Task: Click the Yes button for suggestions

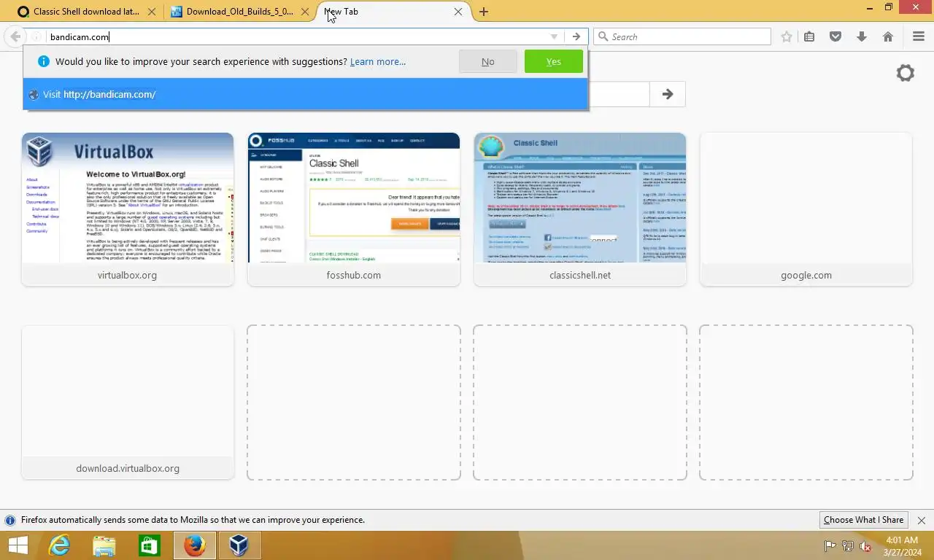Action: pos(554,61)
